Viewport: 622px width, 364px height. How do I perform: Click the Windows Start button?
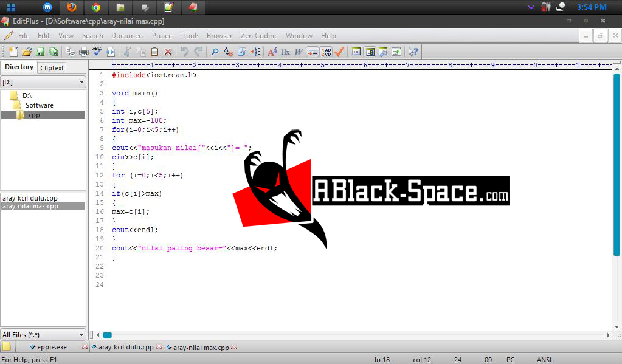[11, 7]
